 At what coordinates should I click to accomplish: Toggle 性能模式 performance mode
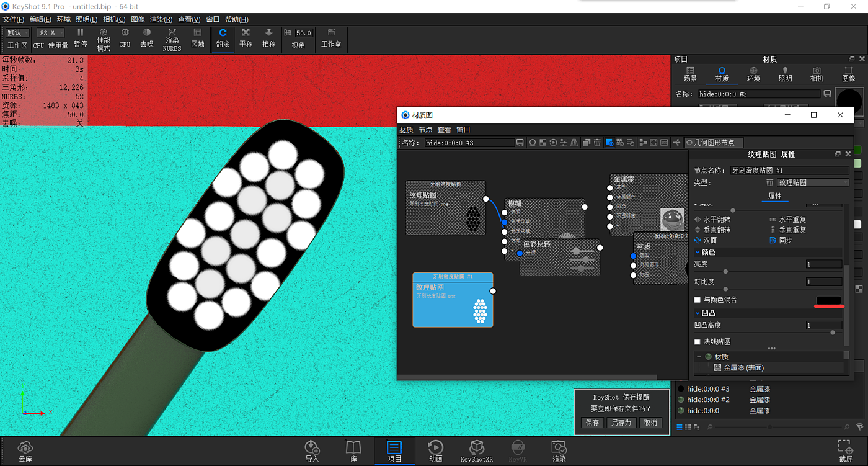coord(104,39)
